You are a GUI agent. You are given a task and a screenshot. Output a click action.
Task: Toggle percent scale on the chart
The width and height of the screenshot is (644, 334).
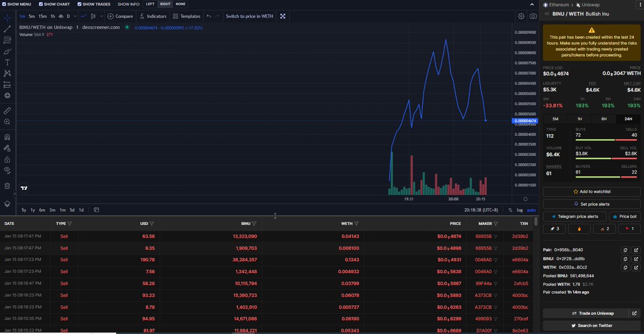[x=510, y=210]
